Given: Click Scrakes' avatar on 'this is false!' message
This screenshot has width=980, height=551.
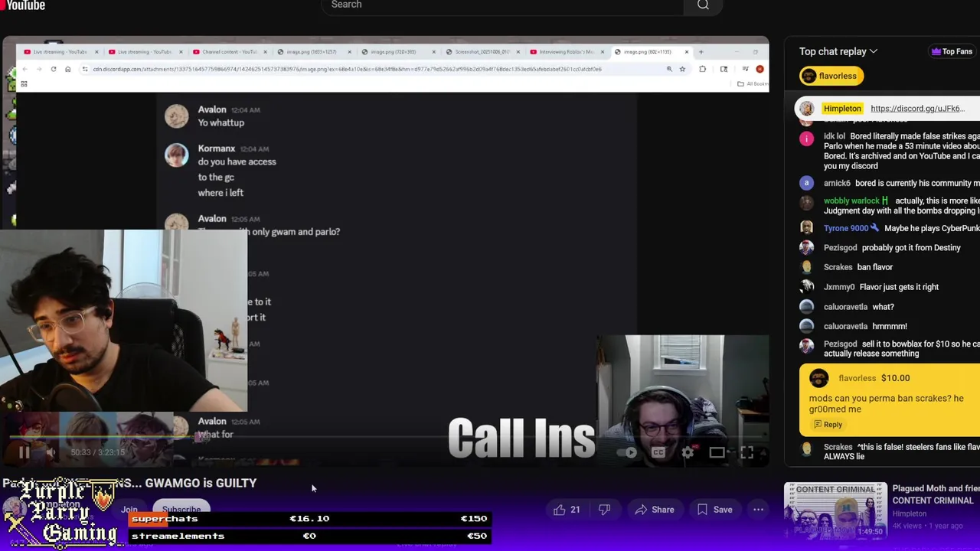Looking at the screenshot, I should 806,449.
